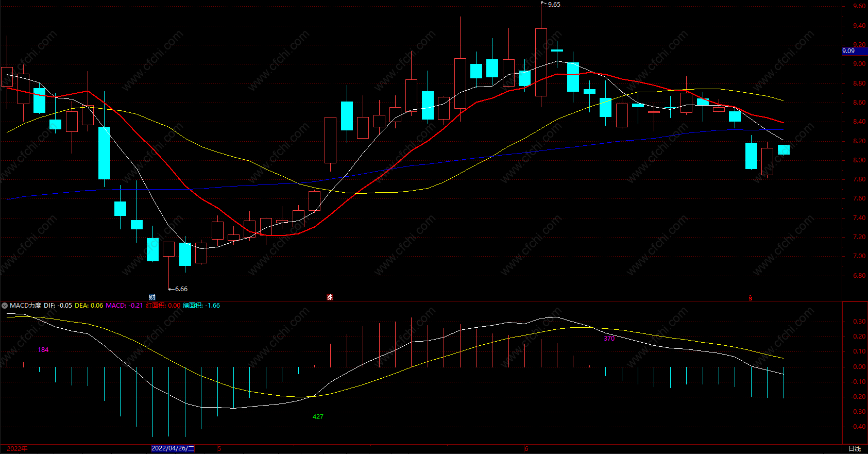The height and width of the screenshot is (454, 868).
Task: Open the MACD indicator dropdown arrow
Action: point(5,306)
